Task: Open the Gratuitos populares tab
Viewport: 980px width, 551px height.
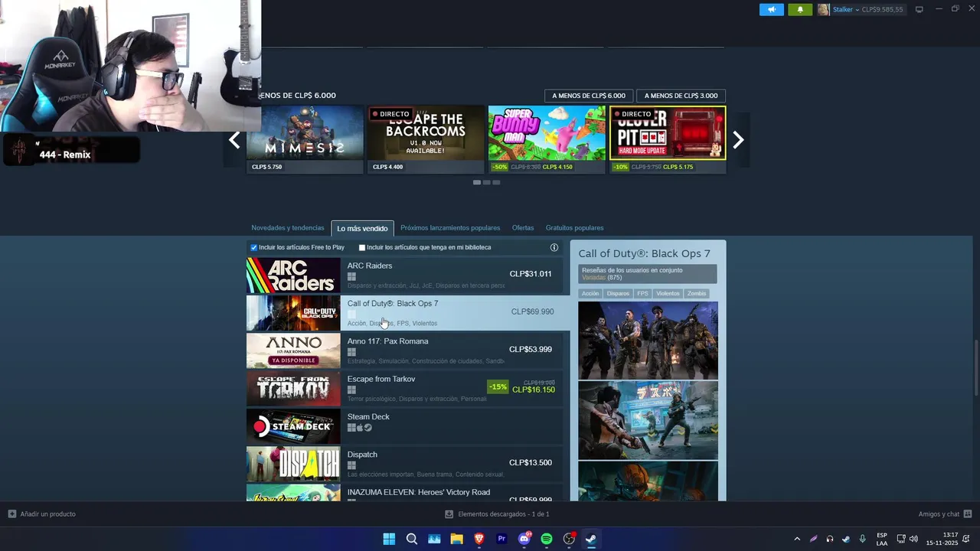Action: 574,228
